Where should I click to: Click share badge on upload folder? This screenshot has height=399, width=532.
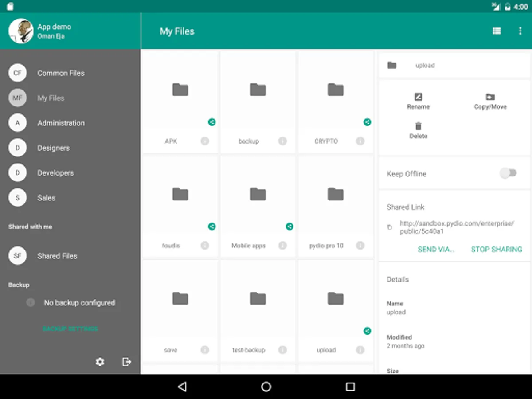(x=367, y=331)
